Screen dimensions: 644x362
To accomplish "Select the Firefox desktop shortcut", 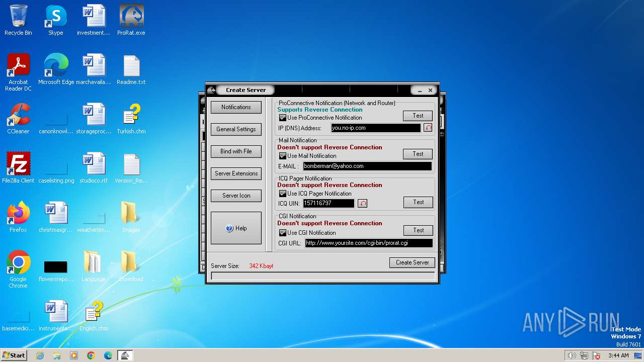I will (x=18, y=217).
